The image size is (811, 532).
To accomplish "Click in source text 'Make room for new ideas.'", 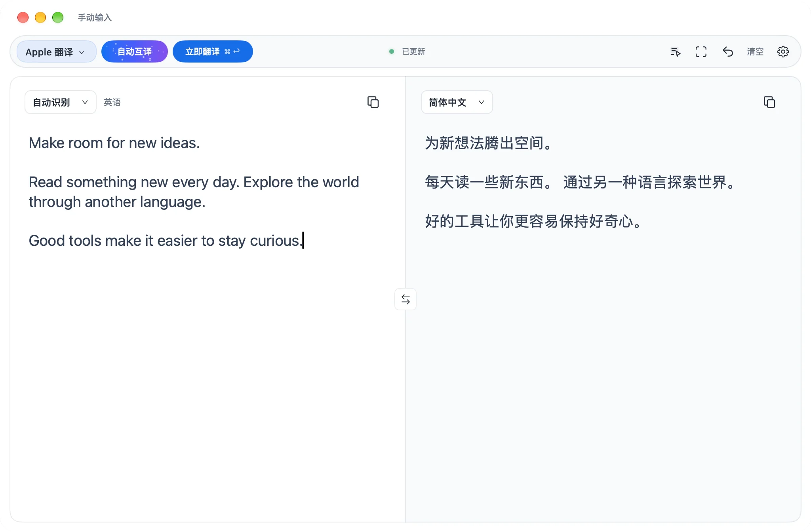I will (114, 143).
